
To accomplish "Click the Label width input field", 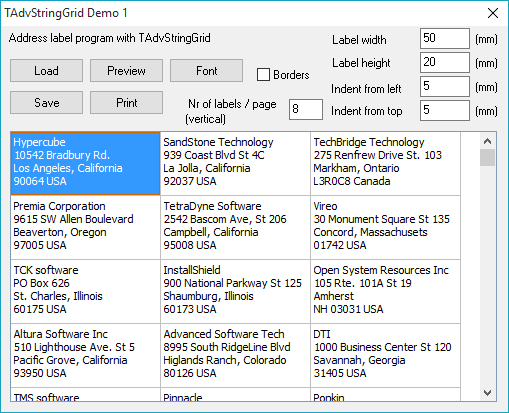I will point(445,38).
